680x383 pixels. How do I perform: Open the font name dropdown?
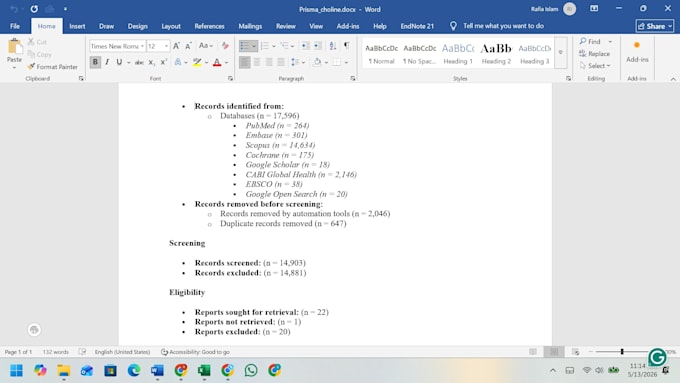(x=142, y=46)
